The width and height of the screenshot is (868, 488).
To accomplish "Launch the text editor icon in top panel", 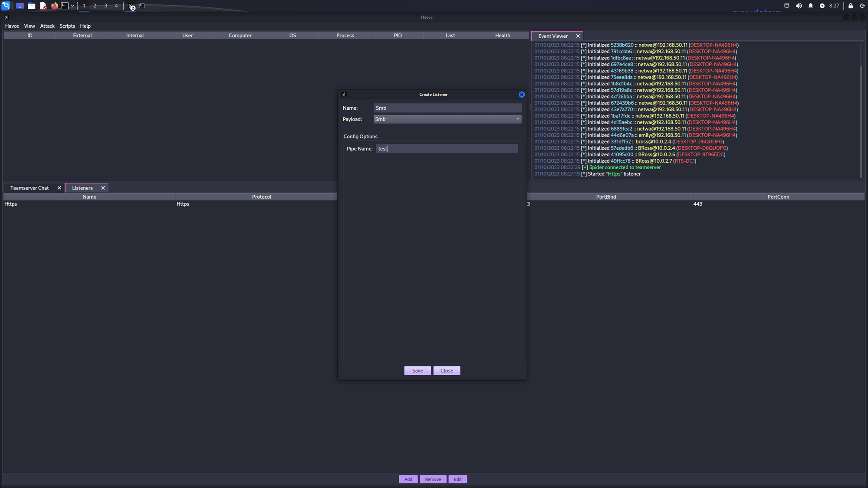I will click(x=43, y=6).
